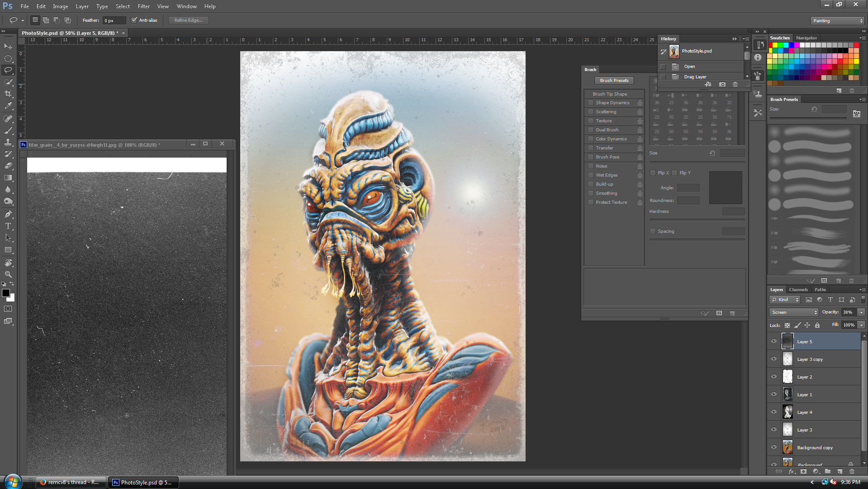Open the Fill slider dropdown arrow
The width and height of the screenshot is (868, 489).
pyautogui.click(x=862, y=325)
